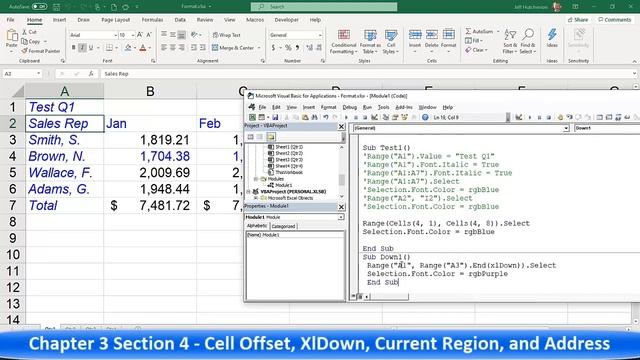Open the Page Layout ribbon tab

[116, 20]
